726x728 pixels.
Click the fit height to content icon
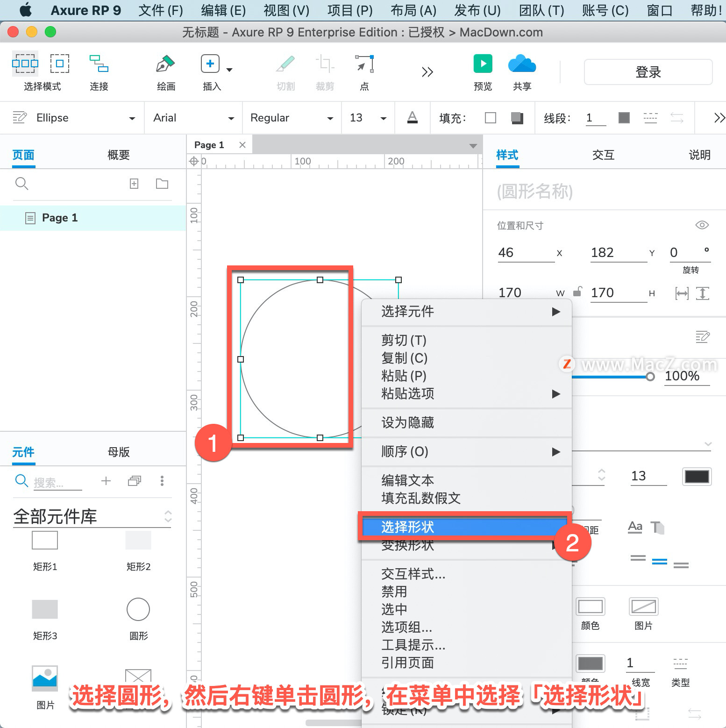703,293
